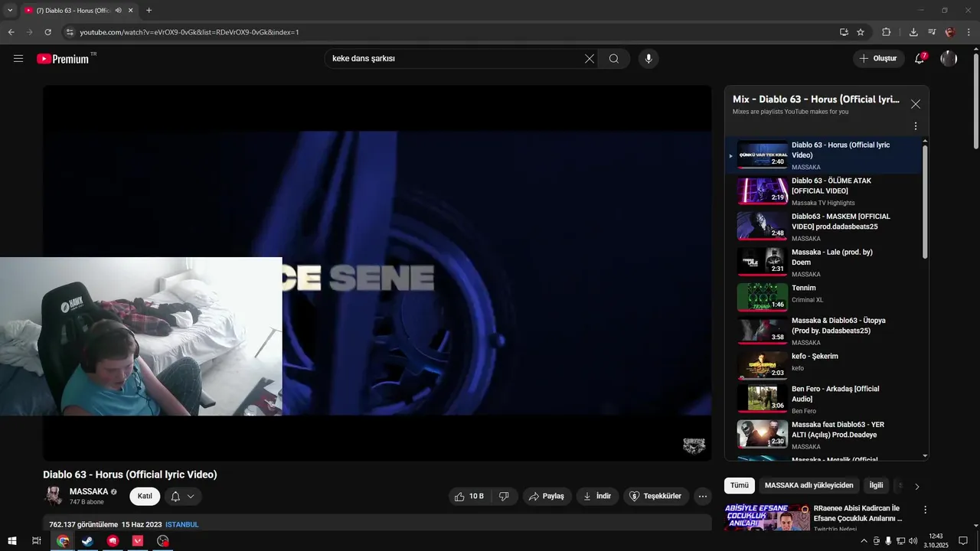Go back in browser history
The width and height of the screenshot is (980, 551).
(x=11, y=32)
